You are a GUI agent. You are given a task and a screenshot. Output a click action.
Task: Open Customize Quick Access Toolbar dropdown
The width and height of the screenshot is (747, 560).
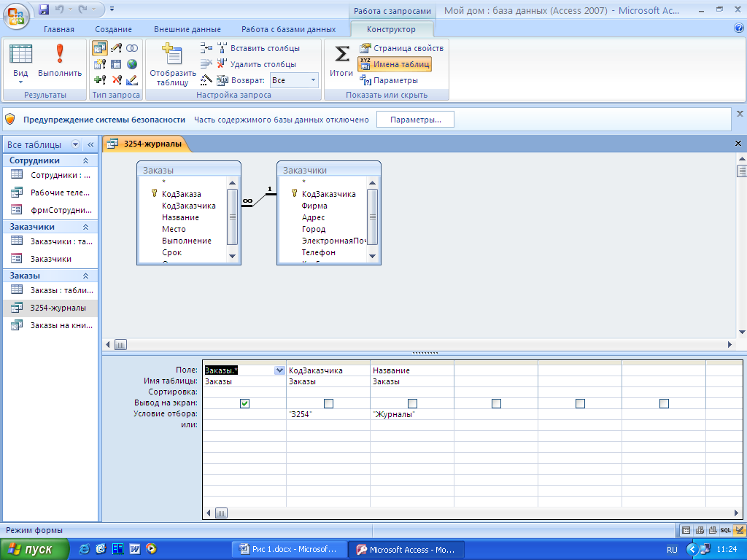coord(112,9)
